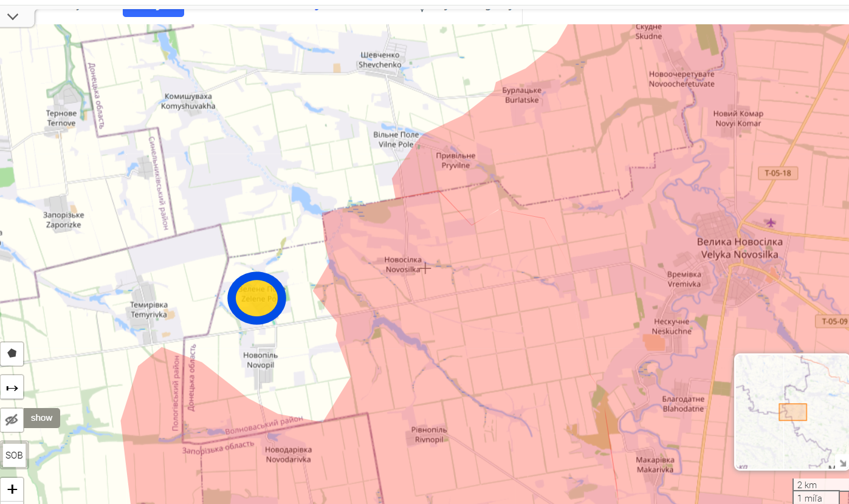Image resolution: width=849 pixels, height=504 pixels.
Task: Click the 'show' tooltip label
Action: 42,418
